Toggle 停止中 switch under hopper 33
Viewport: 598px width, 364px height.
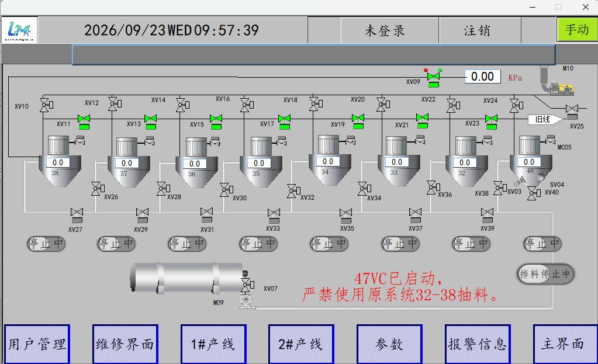tap(400, 244)
